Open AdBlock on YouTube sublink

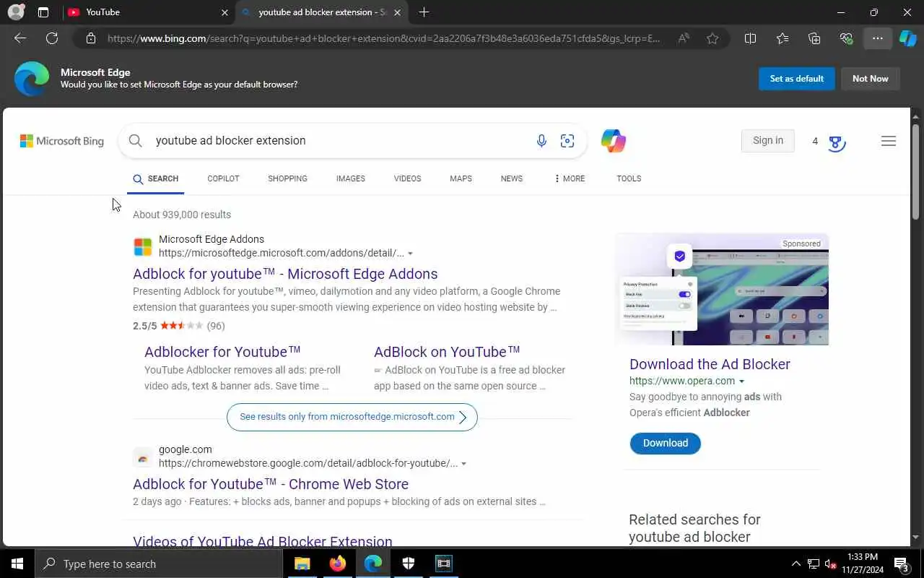pyautogui.click(x=447, y=352)
